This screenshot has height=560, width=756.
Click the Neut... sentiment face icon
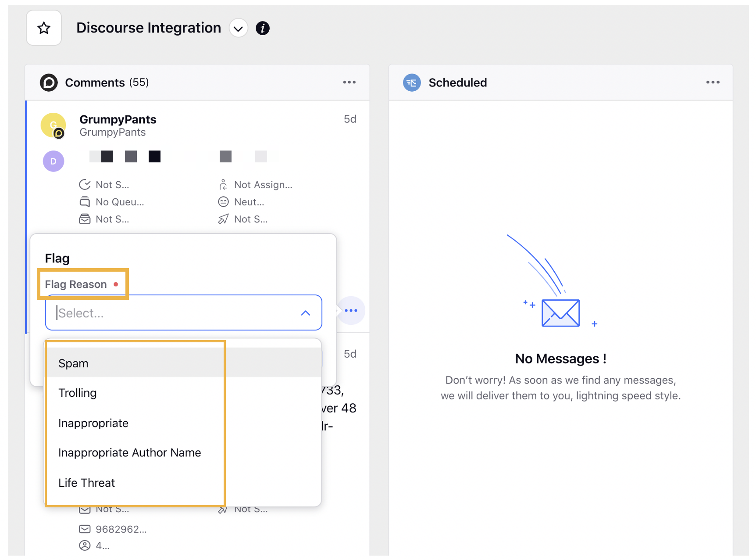click(223, 202)
